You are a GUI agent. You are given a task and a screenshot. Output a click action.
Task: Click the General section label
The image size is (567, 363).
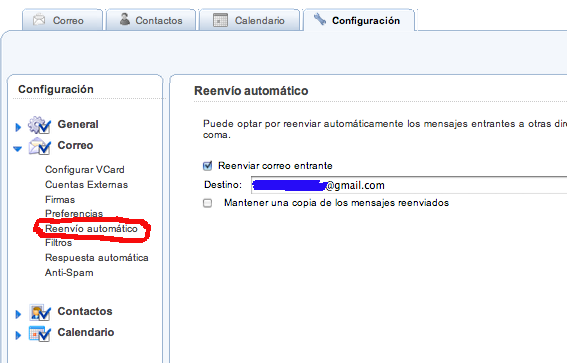tap(78, 124)
